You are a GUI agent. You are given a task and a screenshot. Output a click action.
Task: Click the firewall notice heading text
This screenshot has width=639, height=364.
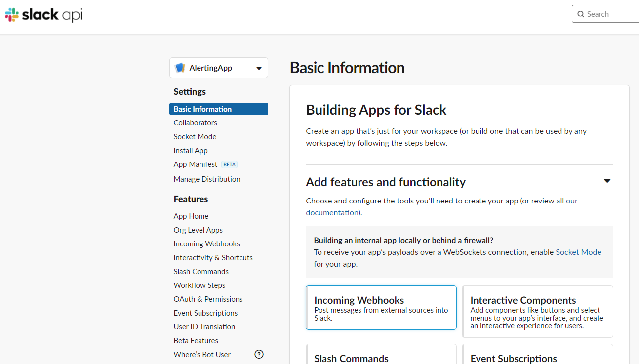pyautogui.click(x=403, y=240)
